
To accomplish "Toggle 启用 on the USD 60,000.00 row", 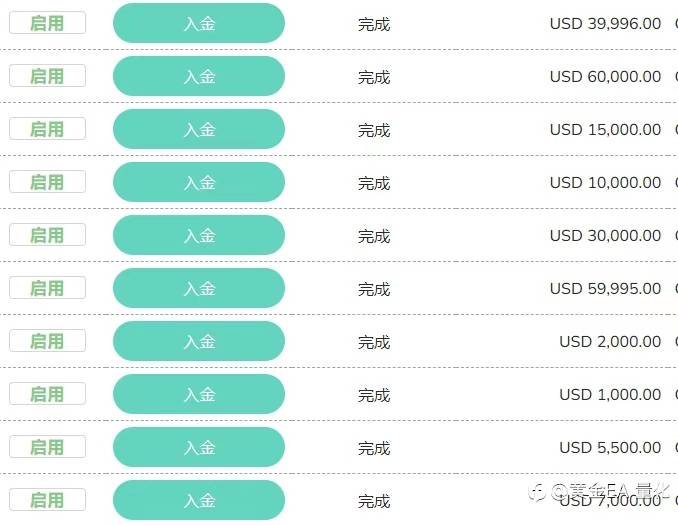I will (x=47, y=76).
